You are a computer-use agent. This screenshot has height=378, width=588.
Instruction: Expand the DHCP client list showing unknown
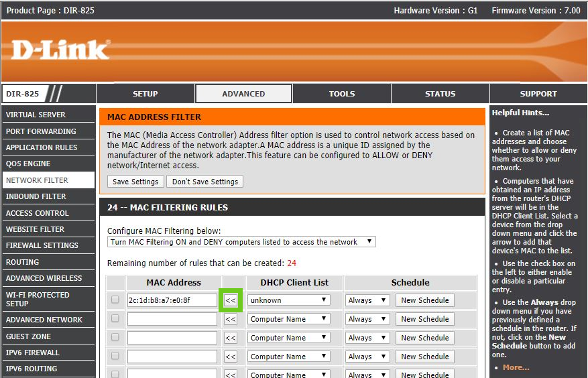[288, 300]
